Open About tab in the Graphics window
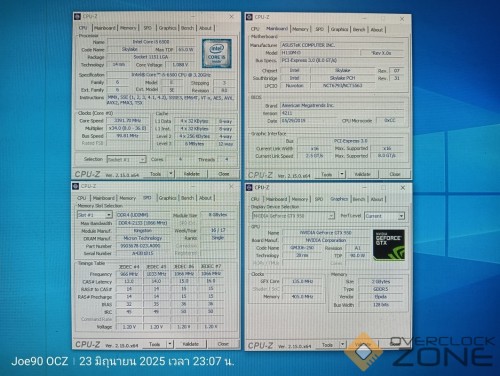 pos(377,199)
